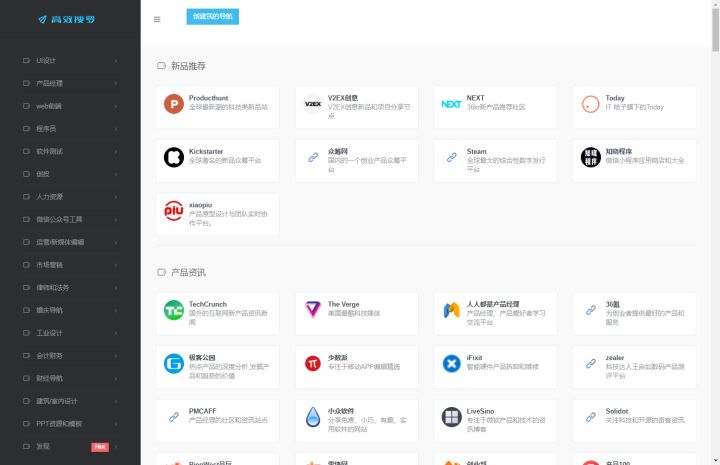Click the chain link icon on 众筹网 card
The height and width of the screenshot is (465, 720).
313,157
